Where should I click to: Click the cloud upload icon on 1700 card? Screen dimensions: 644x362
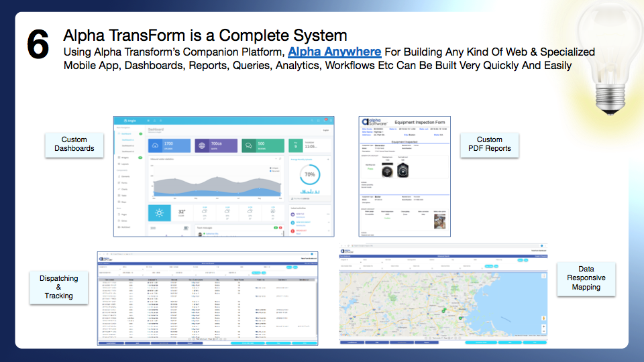155,145
